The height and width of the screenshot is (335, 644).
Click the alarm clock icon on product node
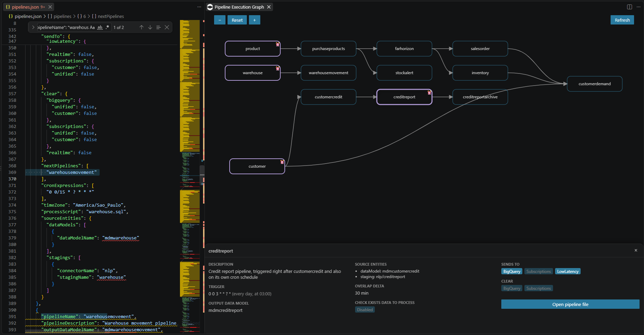[278, 44]
